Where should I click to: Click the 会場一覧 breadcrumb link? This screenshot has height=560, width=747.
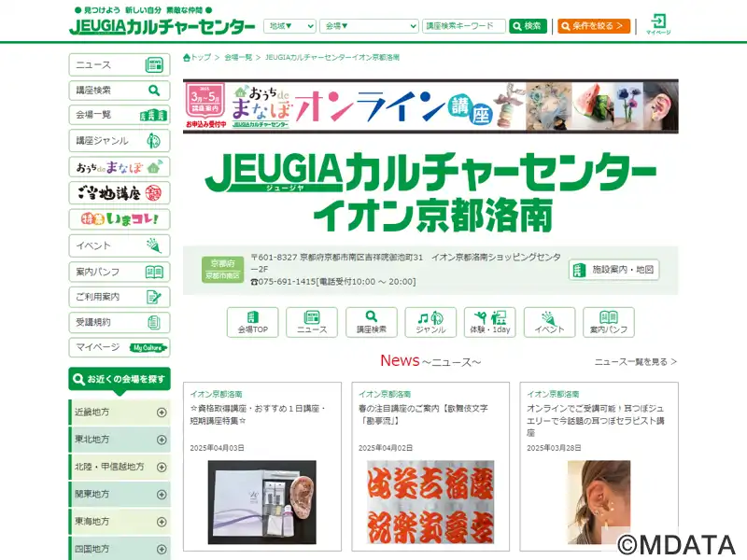tap(238, 58)
